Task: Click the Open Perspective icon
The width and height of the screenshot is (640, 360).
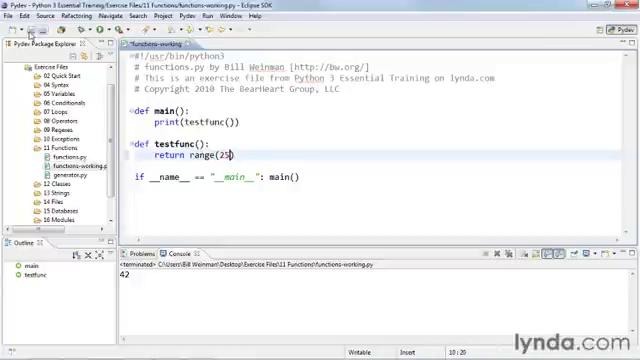Action: pyautogui.click(x=600, y=30)
